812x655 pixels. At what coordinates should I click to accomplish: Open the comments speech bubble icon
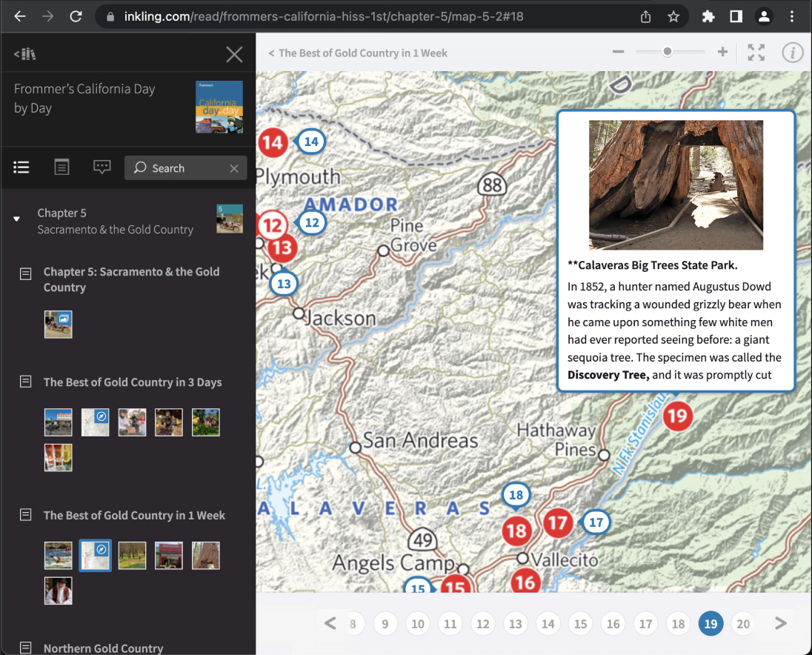tap(102, 167)
